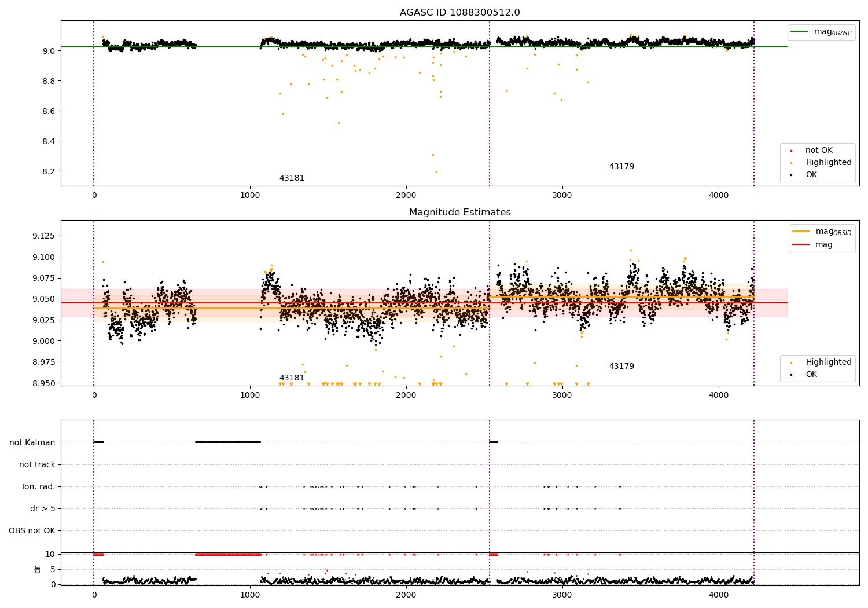The image size is (868, 608).
Task: Click x-axis tick '1000' in Magnitude Estimates plot
Action: pyautogui.click(x=250, y=395)
